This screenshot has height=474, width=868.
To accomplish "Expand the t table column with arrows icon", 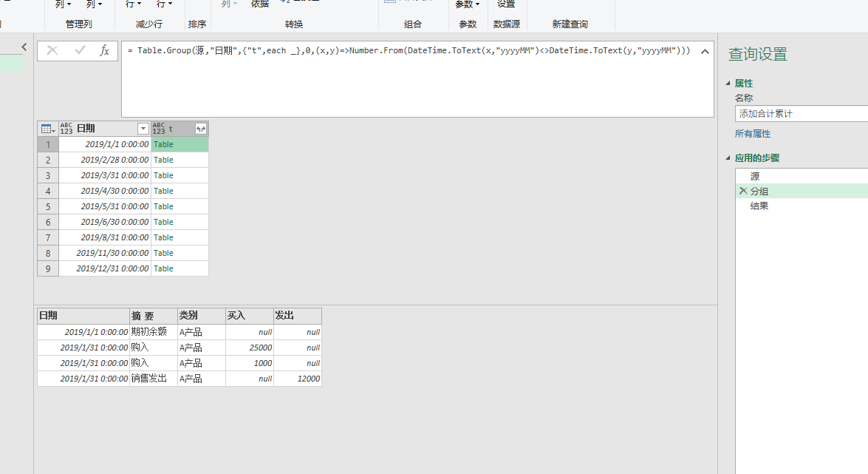I will [199, 128].
